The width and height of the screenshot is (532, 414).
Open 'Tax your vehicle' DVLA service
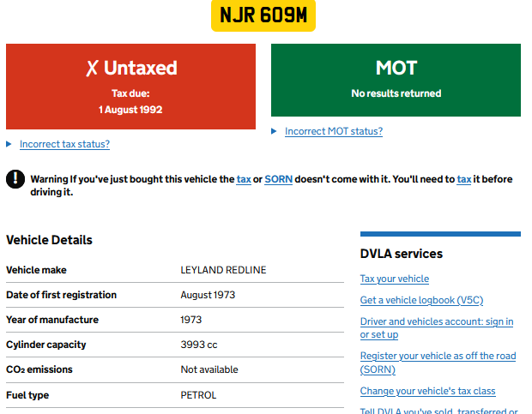[x=394, y=279]
